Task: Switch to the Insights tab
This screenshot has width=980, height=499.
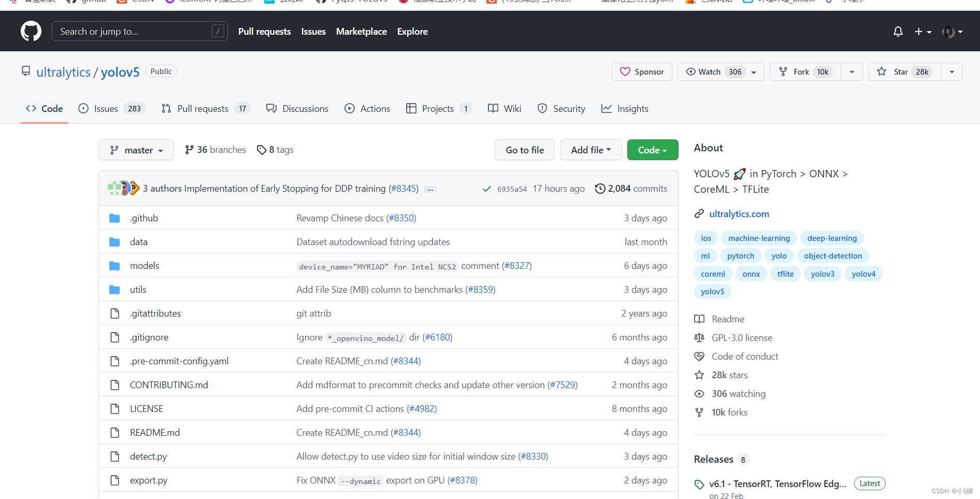Action: coord(625,108)
